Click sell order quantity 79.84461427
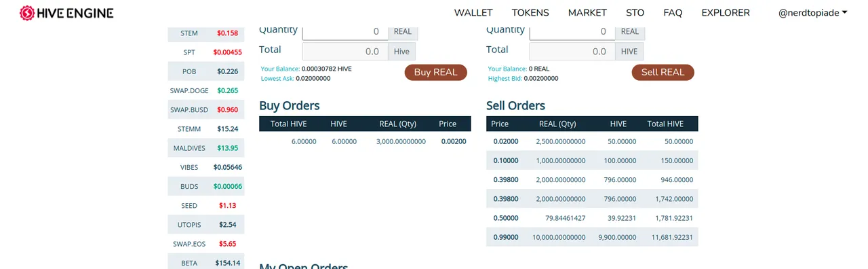868x269 pixels. tap(565, 218)
